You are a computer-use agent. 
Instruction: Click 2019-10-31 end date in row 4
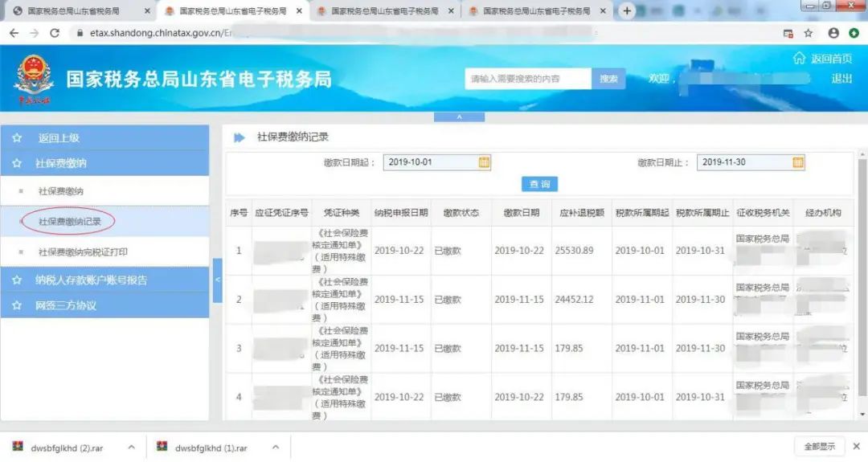coord(700,397)
